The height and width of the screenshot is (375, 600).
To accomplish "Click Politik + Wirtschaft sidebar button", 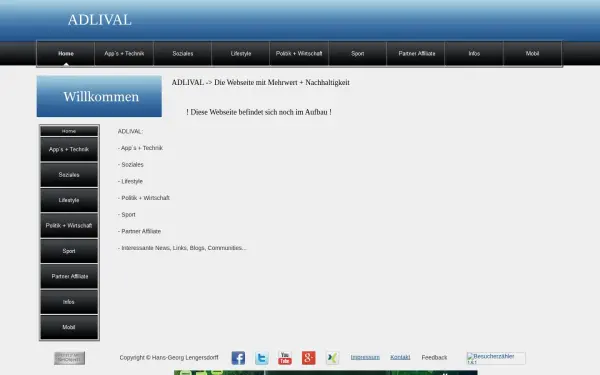I will [69, 226].
